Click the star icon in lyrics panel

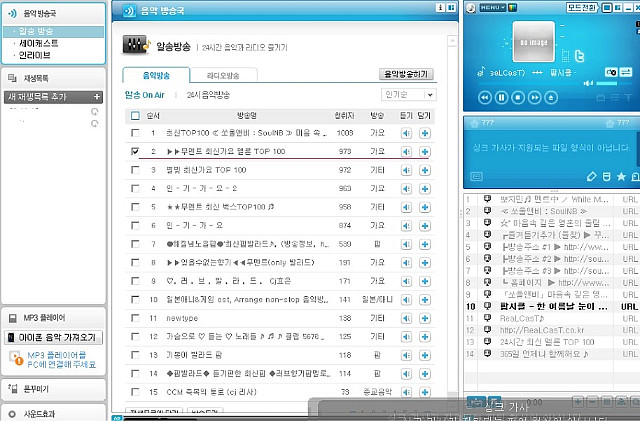click(x=621, y=176)
